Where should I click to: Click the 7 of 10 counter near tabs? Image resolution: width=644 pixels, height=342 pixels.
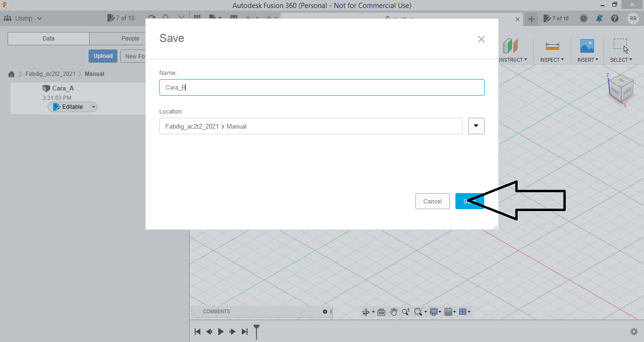coord(556,18)
